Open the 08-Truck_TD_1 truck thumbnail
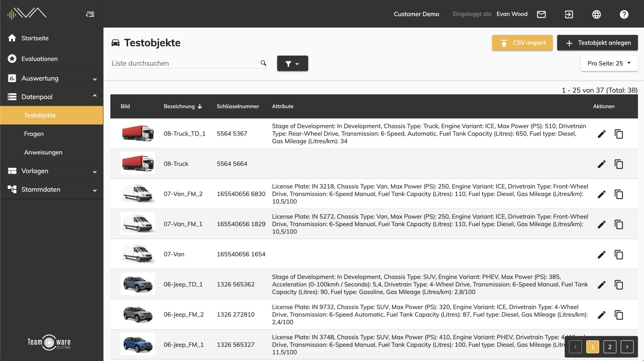The height and width of the screenshot is (361, 644). click(138, 134)
